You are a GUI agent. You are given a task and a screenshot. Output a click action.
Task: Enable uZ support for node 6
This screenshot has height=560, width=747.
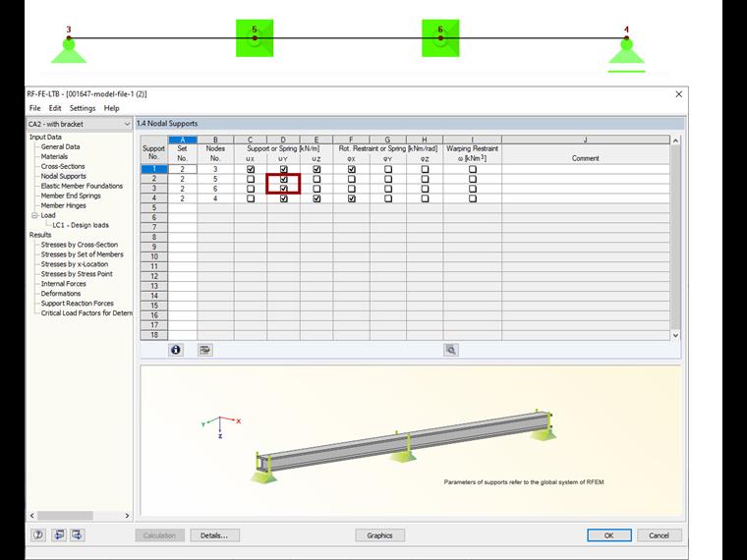pos(316,189)
